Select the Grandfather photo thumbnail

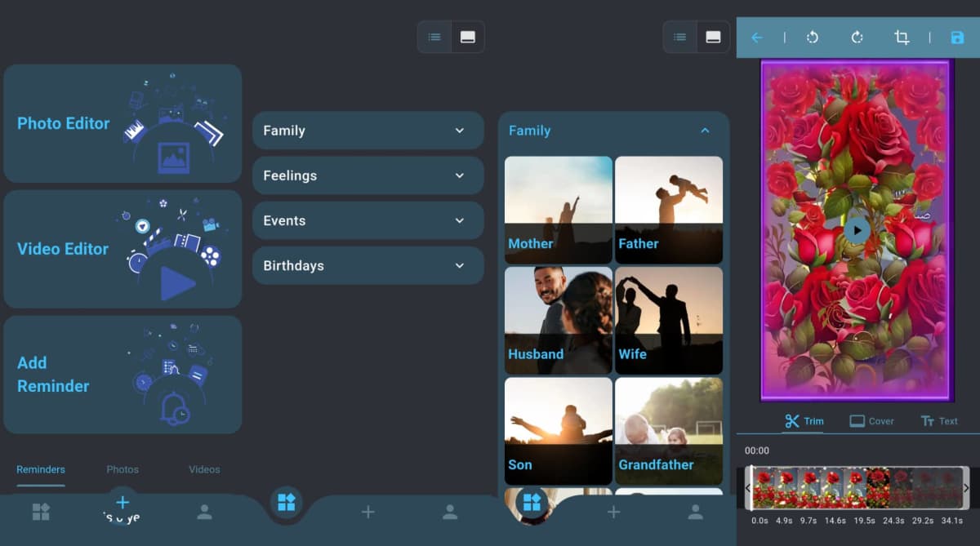click(x=669, y=430)
